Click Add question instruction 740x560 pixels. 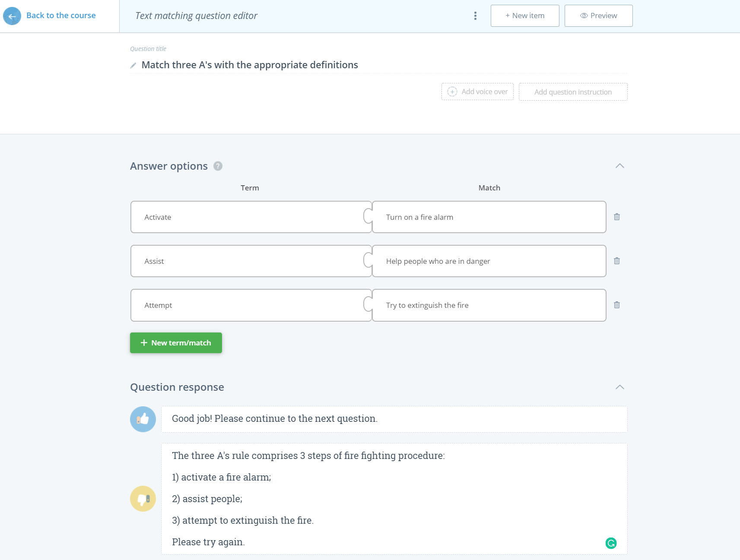[x=573, y=92]
